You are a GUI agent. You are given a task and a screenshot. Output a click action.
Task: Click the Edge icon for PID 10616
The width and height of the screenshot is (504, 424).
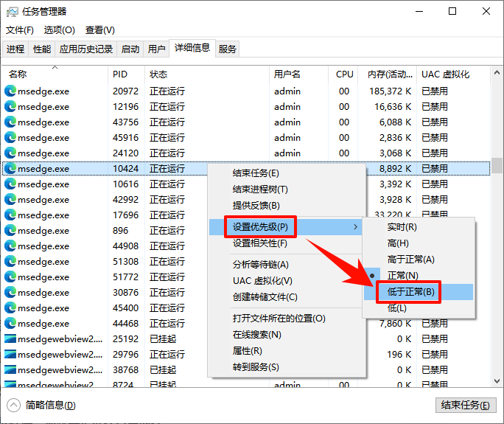[x=10, y=184]
